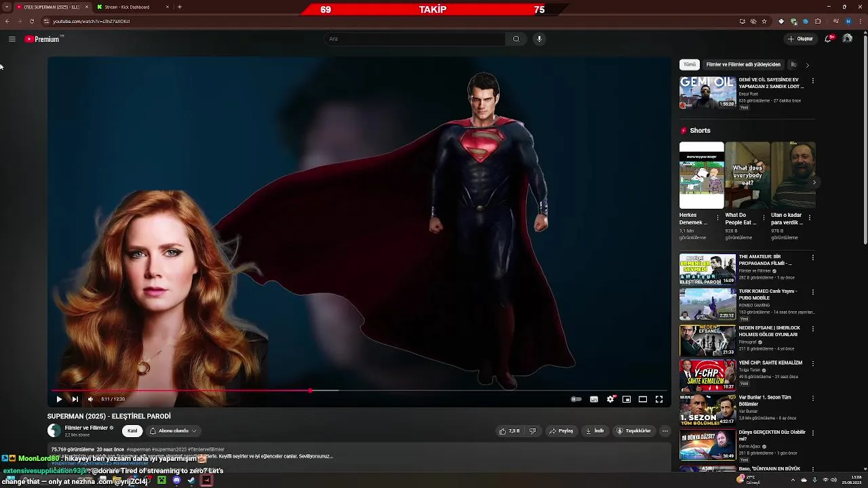
Task: Open Filmler ve Filimler channel name link
Action: point(86,428)
